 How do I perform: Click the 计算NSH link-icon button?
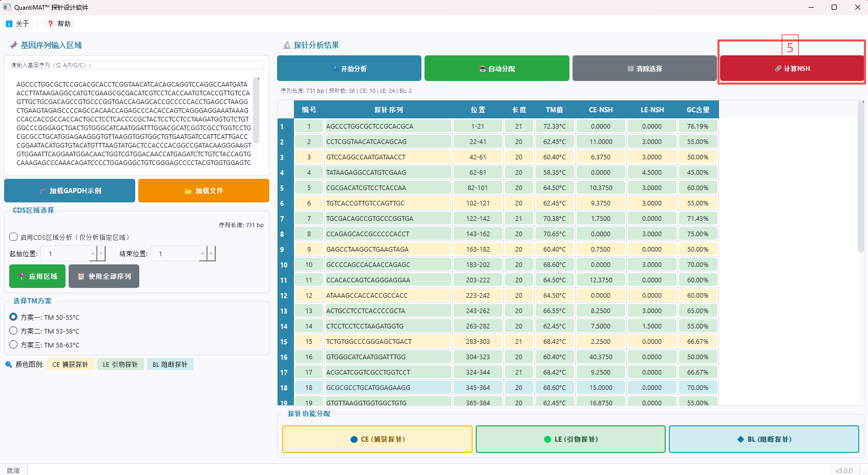[792, 69]
